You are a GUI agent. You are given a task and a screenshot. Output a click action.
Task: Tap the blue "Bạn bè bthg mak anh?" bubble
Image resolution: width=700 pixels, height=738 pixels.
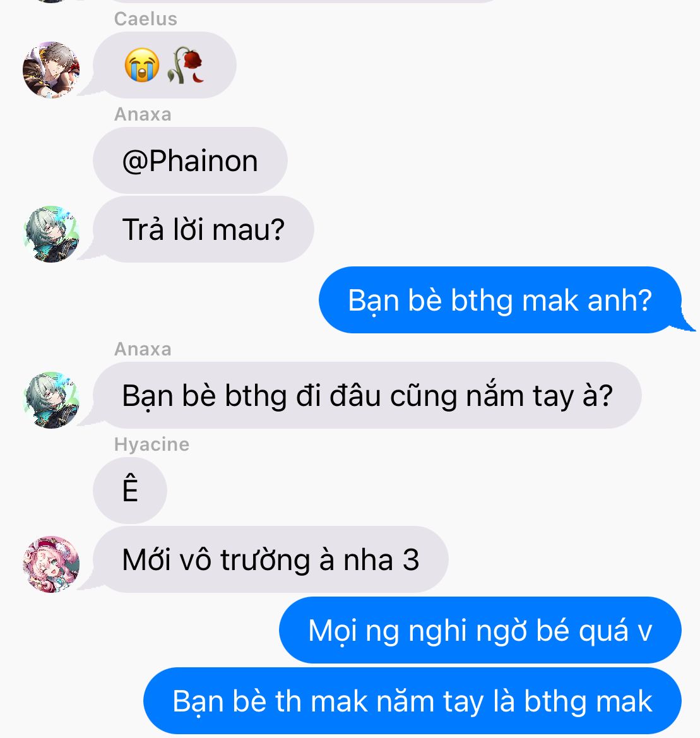(500, 300)
